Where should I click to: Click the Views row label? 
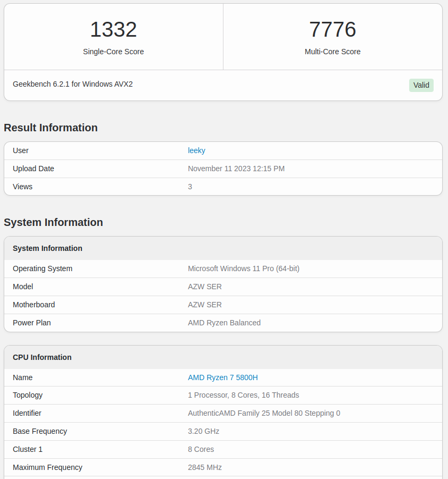coord(23,187)
